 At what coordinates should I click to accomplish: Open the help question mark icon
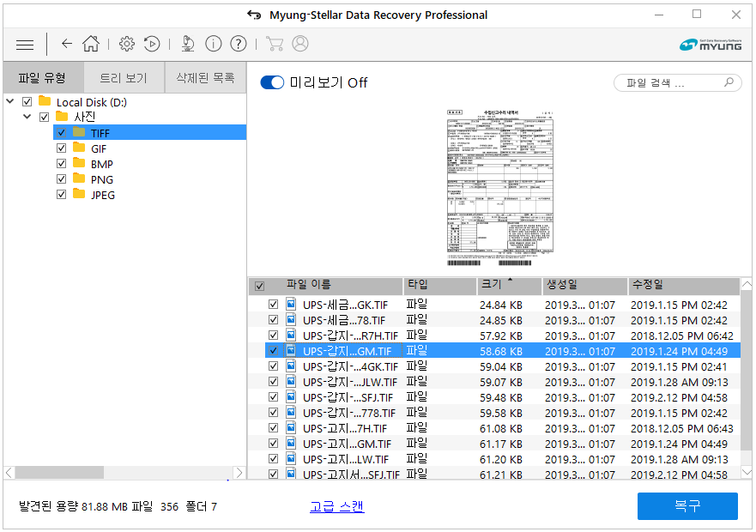click(x=239, y=44)
